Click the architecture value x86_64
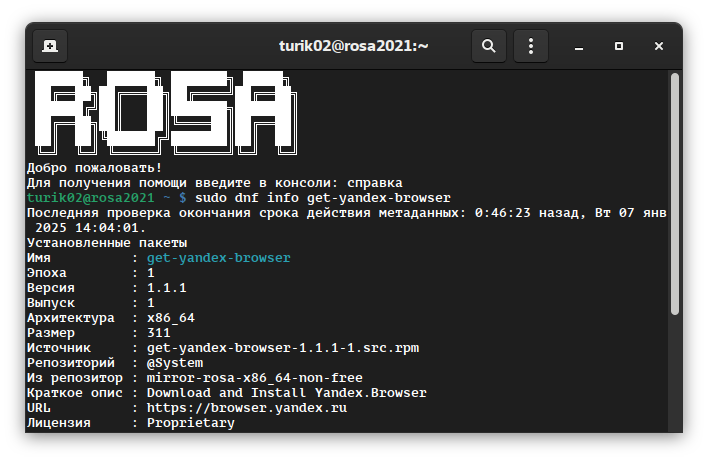This screenshot has width=708, height=461. pyautogui.click(x=171, y=318)
